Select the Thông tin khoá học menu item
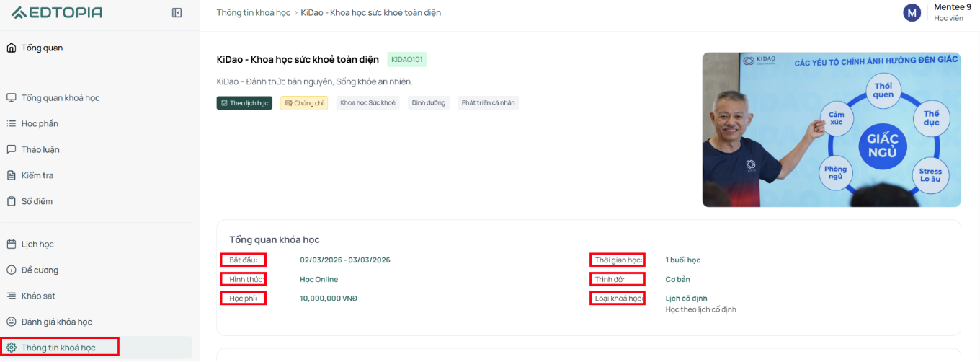Screen dimensions: 980x362 coord(96,348)
